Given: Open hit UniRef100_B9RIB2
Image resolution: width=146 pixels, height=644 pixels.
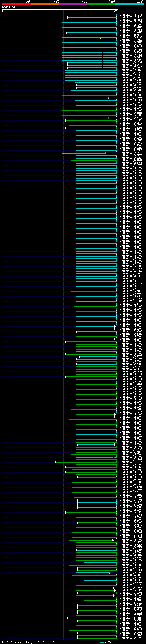Looking at the screenshot, I should point(131,20).
